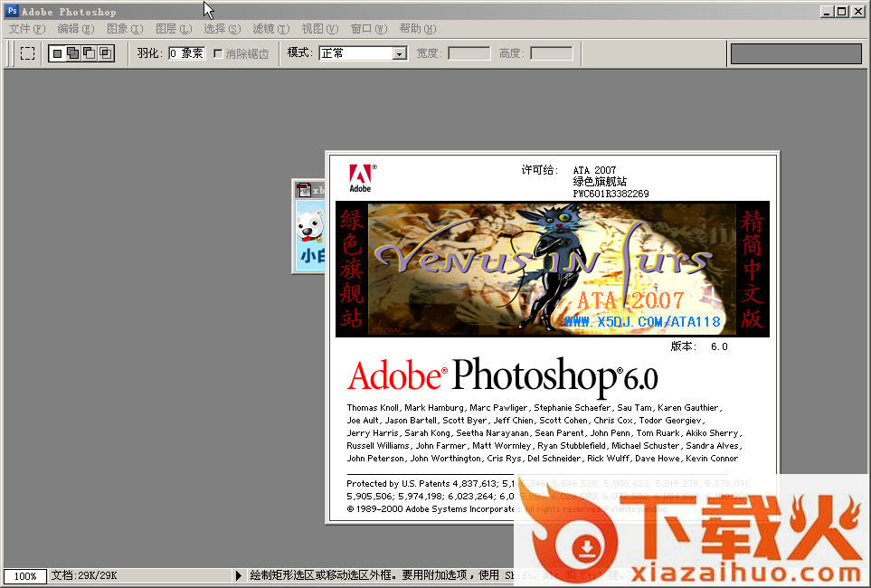The width and height of the screenshot is (871, 588).
Task: Click the 高度 height input field
Action: [x=551, y=53]
